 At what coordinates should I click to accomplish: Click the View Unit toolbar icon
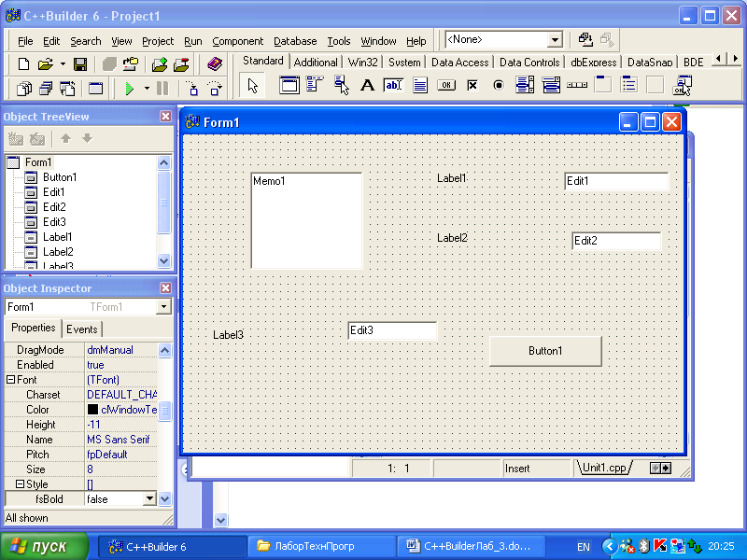coord(24,89)
